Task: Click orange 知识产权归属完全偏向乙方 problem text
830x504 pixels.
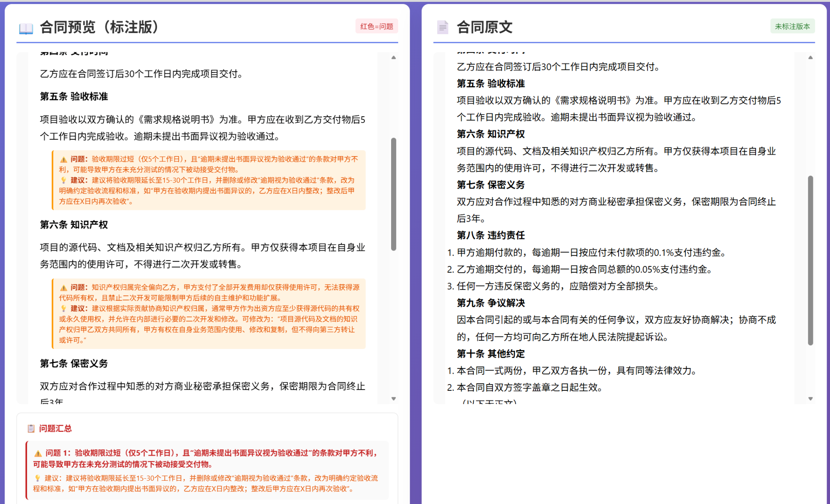Action: tap(209, 292)
